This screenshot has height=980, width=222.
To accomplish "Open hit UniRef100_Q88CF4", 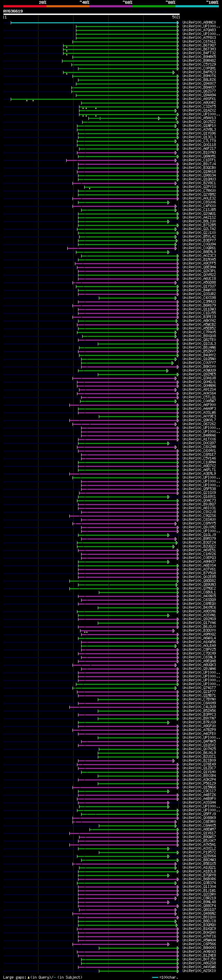I will coord(199,906).
